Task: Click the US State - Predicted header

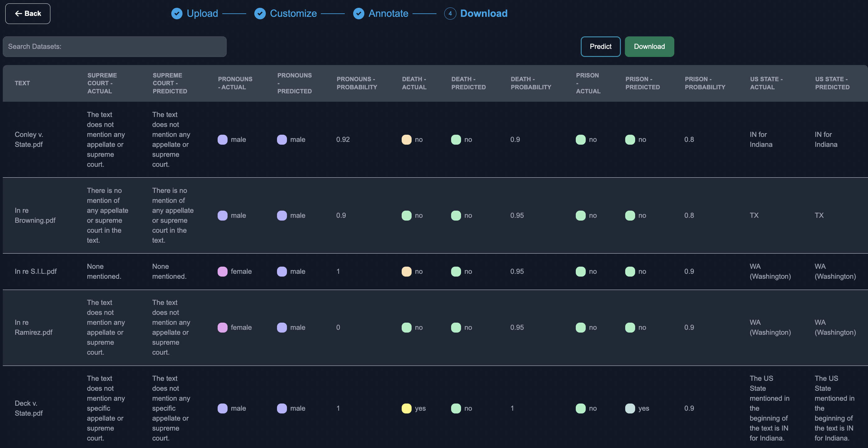Action: (832, 83)
